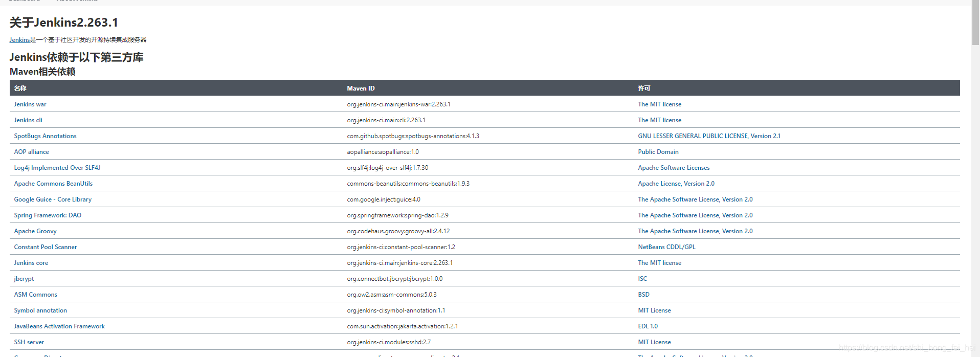Open the BSD license link
This screenshot has height=357, width=980.
(644, 295)
